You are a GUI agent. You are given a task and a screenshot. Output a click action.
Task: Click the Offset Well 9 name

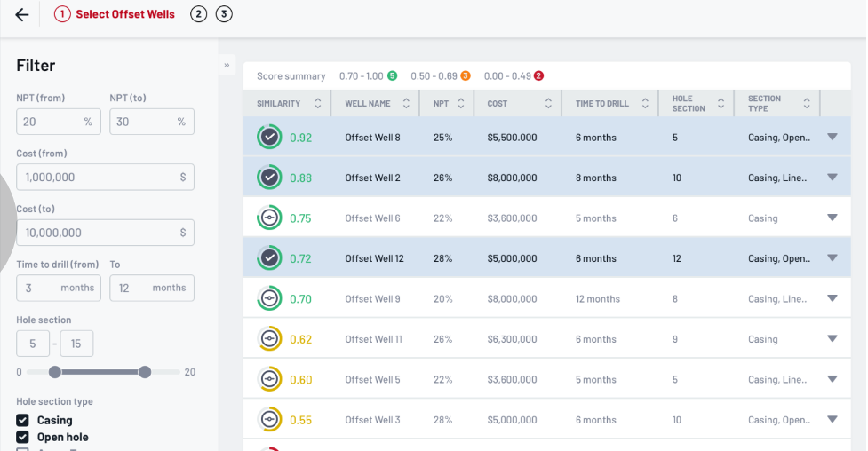point(372,299)
